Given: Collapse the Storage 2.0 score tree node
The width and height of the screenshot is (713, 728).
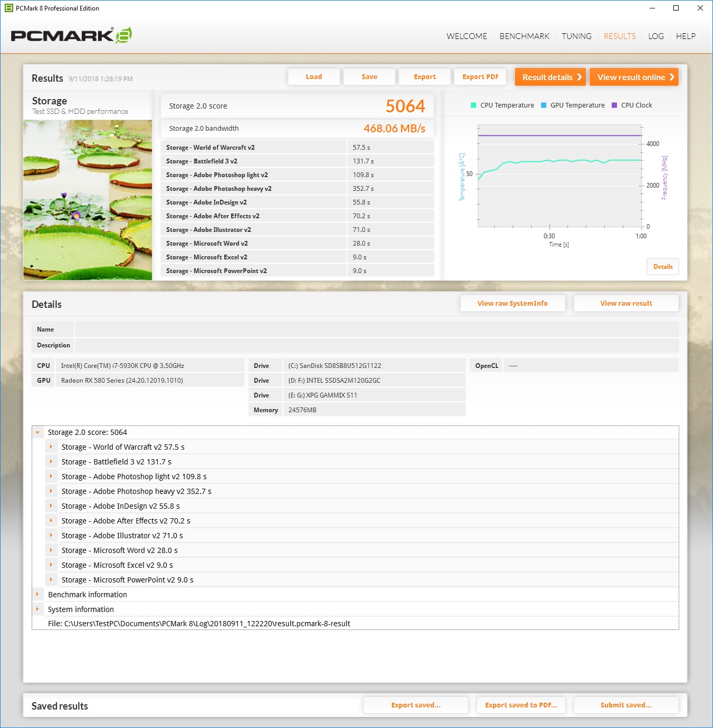Looking at the screenshot, I should [x=37, y=432].
